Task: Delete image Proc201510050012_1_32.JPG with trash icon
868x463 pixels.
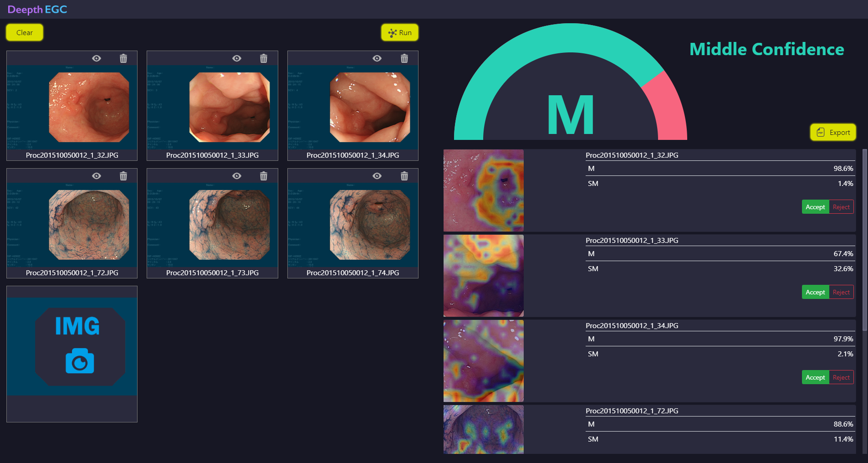Action: coord(123,58)
